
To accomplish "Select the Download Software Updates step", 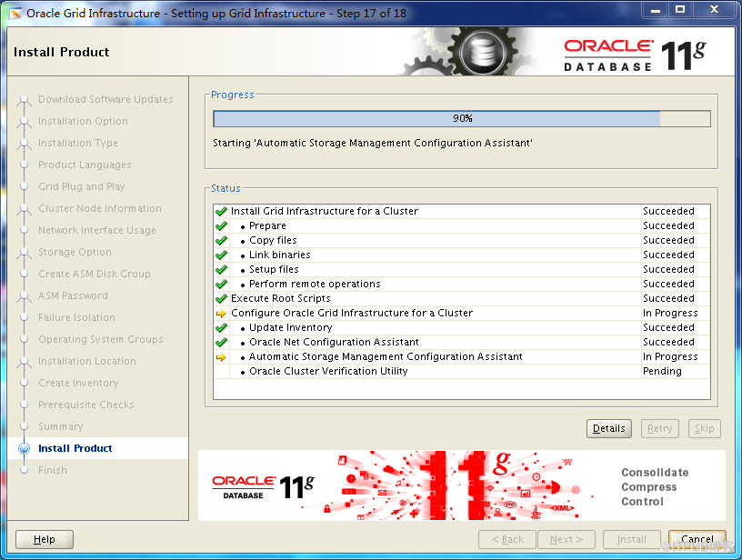I will click(105, 99).
